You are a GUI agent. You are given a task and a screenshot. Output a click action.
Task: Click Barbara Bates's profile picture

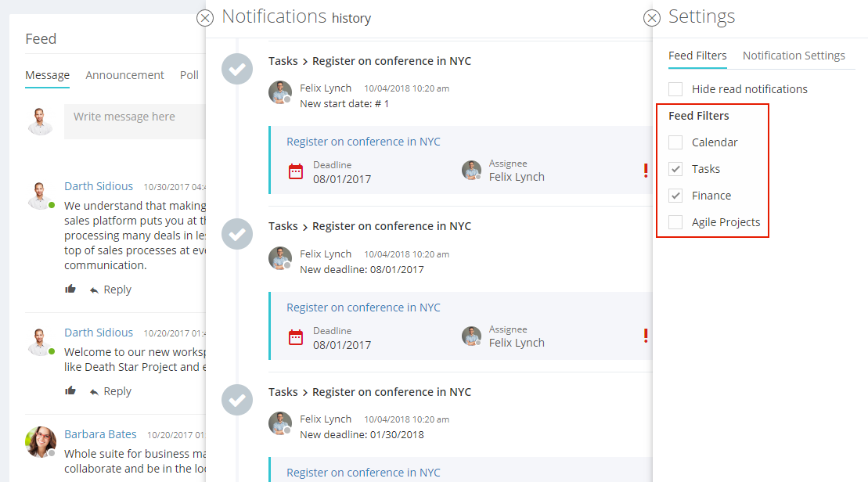click(41, 442)
